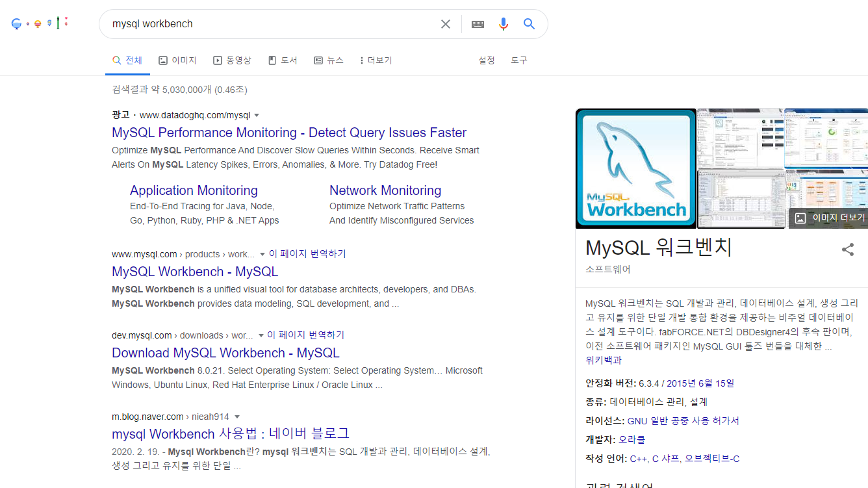Start voice search with the microphone icon
868x488 pixels.
pyautogui.click(x=504, y=24)
